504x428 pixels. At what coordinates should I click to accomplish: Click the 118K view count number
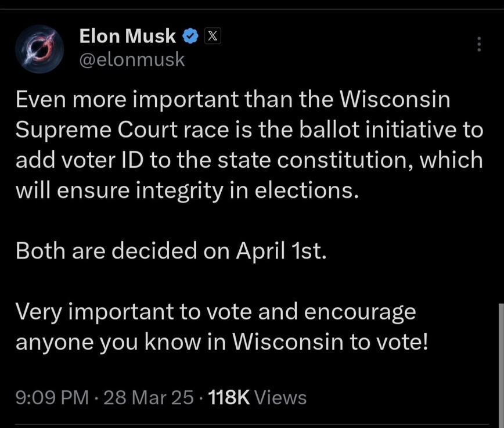click(x=229, y=398)
